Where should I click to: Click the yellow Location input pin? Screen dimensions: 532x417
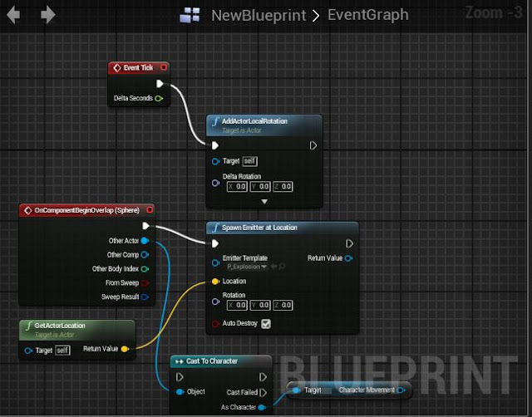pyautogui.click(x=215, y=282)
